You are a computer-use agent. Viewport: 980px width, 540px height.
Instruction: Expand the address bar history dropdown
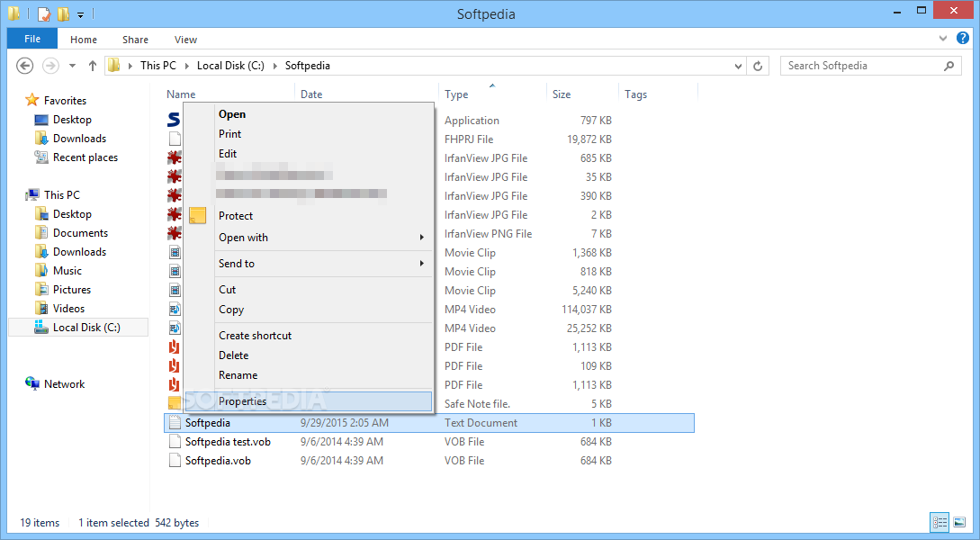point(738,66)
